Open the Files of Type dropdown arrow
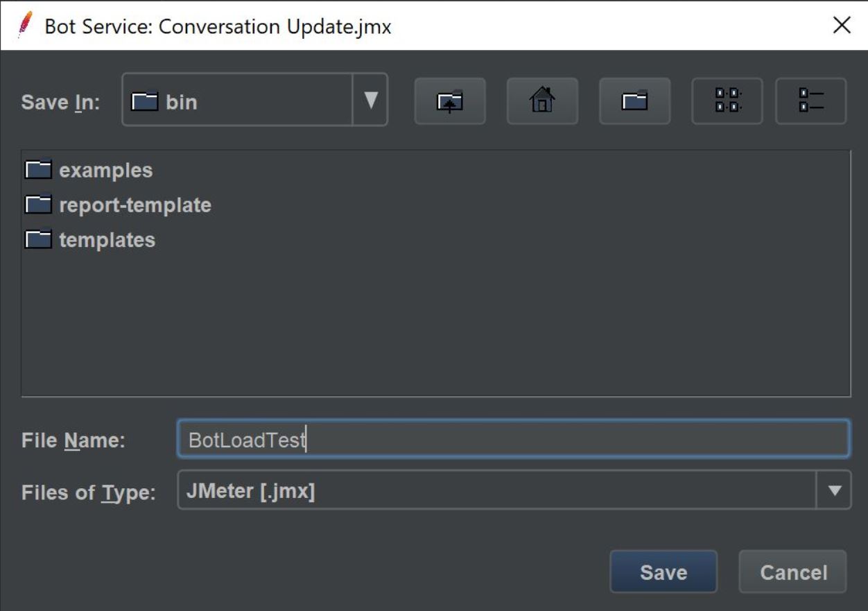Image resolution: width=868 pixels, height=611 pixels. click(x=834, y=491)
